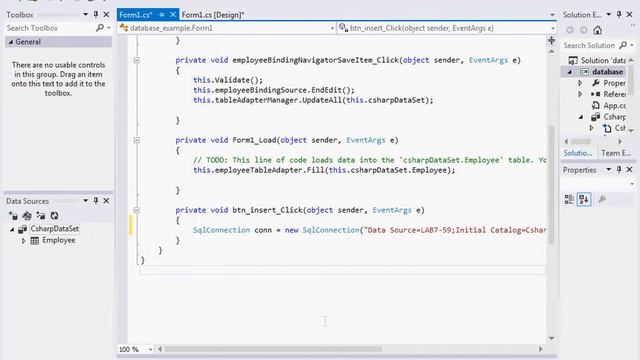This screenshot has height=360, width=640.
Task: Switch to Form1.cs [Design] tab
Action: 213,15
